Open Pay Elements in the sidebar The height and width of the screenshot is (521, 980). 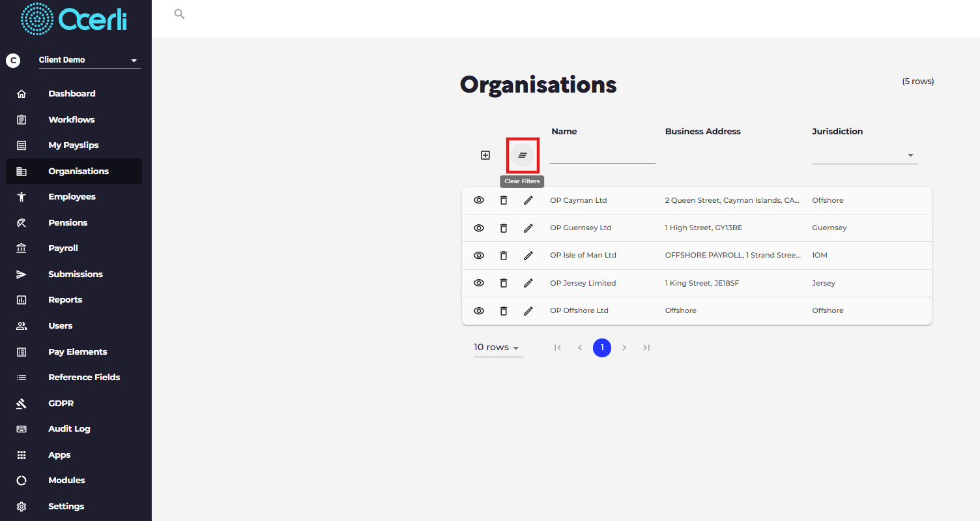[x=74, y=351]
